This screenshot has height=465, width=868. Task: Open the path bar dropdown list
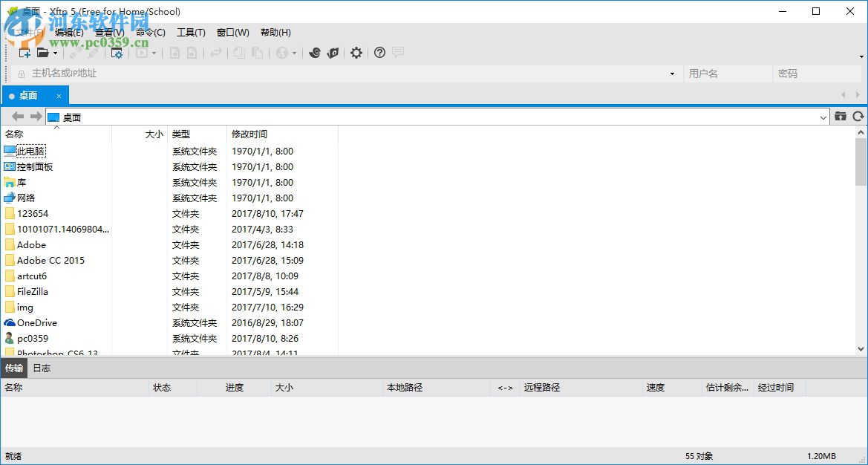(823, 117)
